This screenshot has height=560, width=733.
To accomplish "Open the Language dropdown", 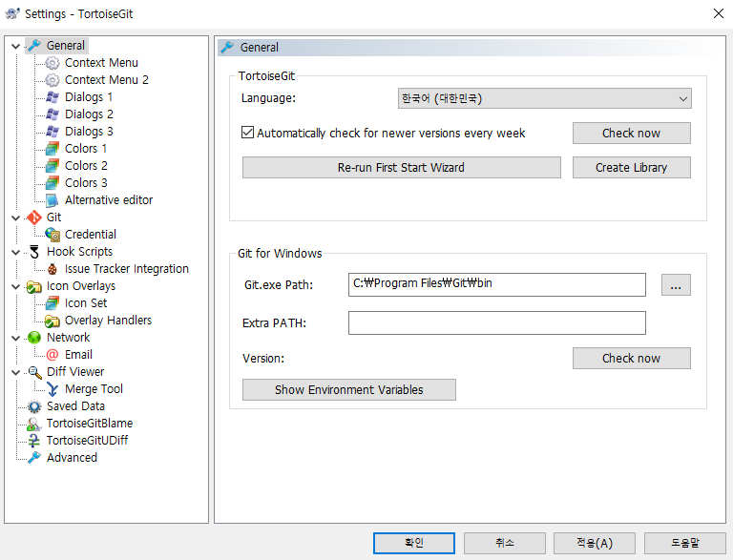I will tap(545, 98).
